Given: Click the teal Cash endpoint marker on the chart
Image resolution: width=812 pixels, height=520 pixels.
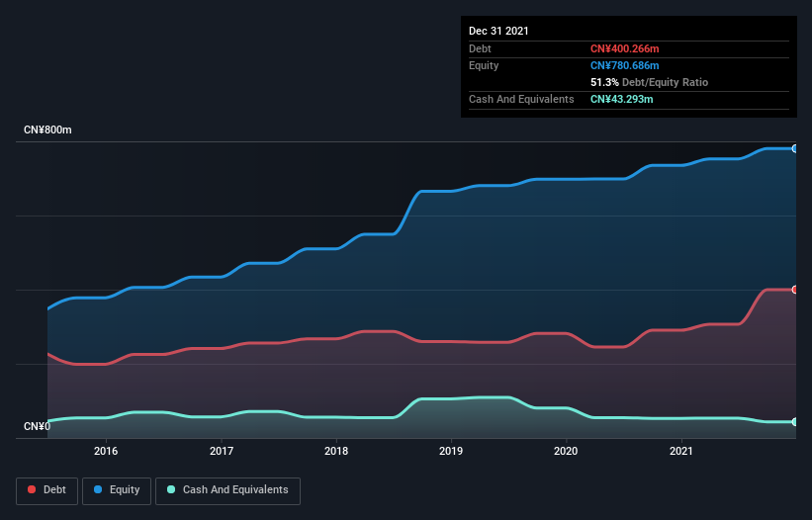Looking at the screenshot, I should pos(795,422).
